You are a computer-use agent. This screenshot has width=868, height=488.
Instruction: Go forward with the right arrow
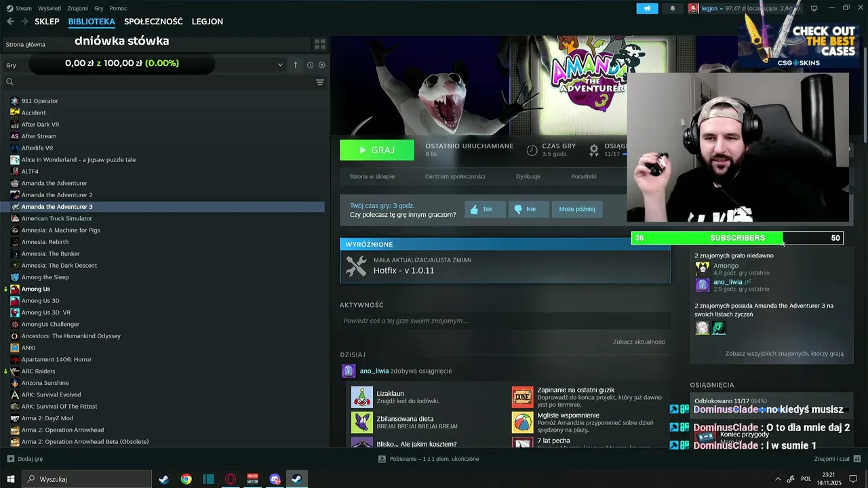(x=24, y=22)
